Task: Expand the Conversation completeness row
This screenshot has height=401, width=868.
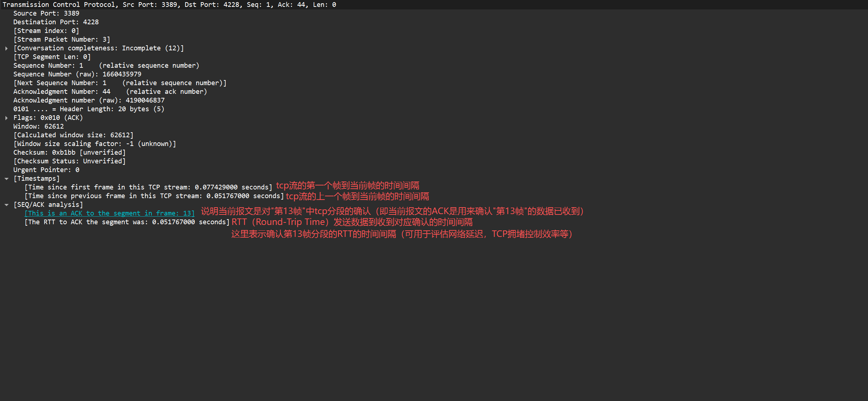Action: click(x=7, y=48)
